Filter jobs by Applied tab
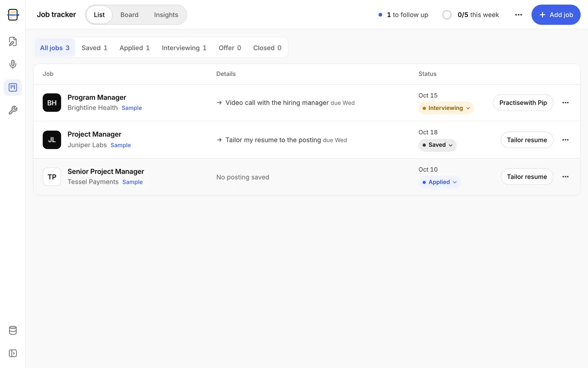Screen dimensions: 588x368 coord(135,48)
